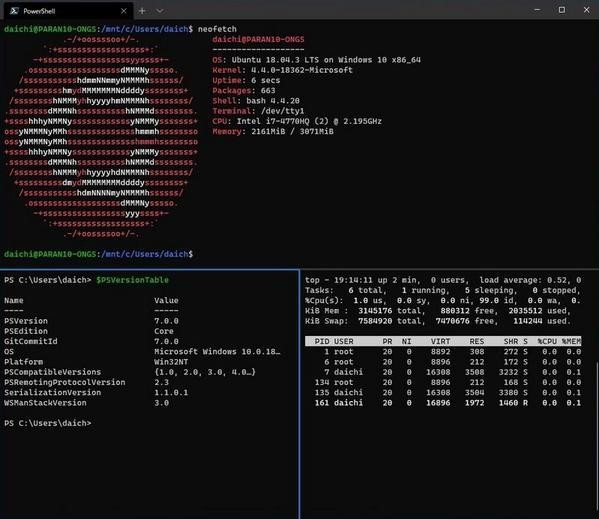599x519 pixels.
Task: Click the top process row PID 135 daichi
Action: [x=443, y=393]
